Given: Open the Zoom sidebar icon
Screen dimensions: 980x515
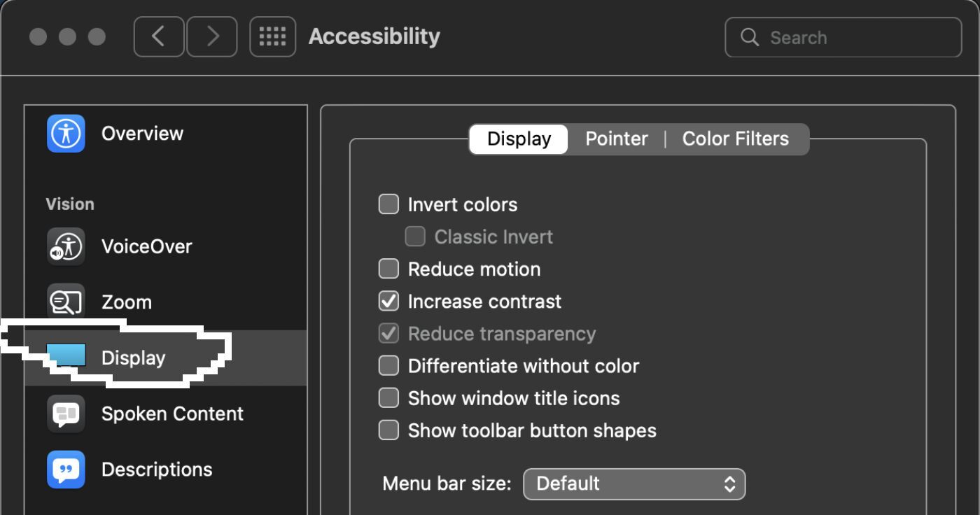Looking at the screenshot, I should click(66, 302).
